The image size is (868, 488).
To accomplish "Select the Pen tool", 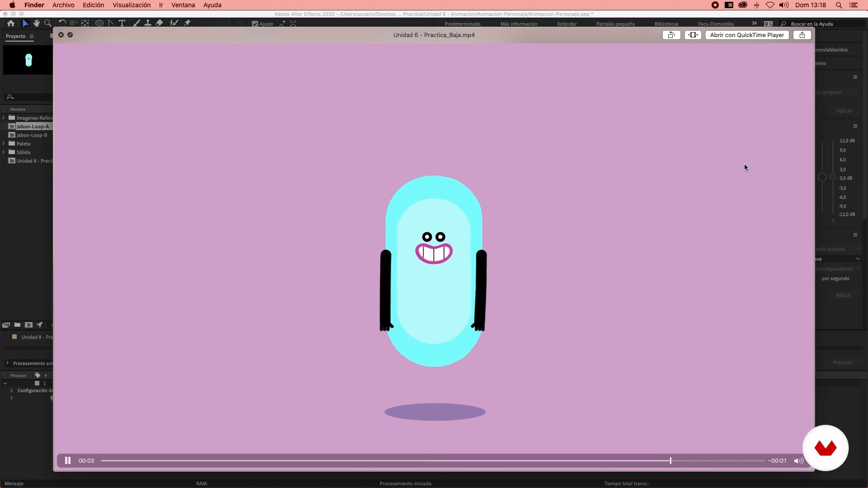I will 111,23.
